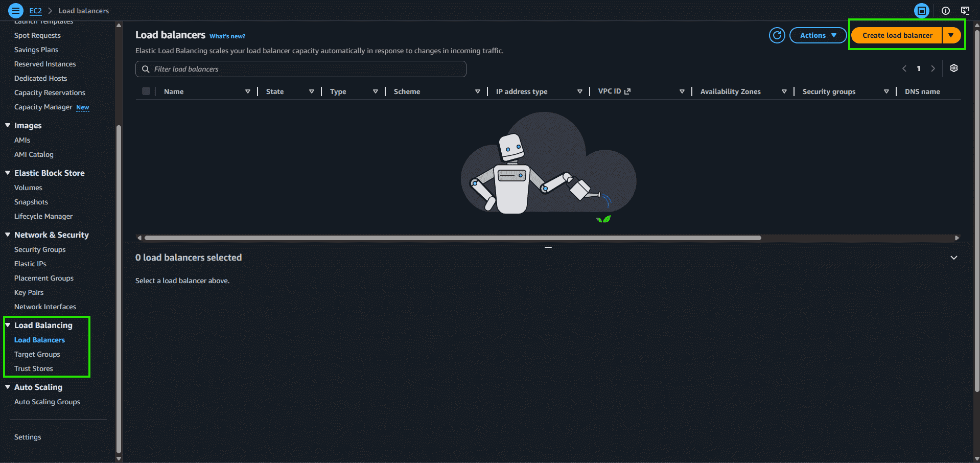Toggle the select-all load balancers checkbox
The width and height of the screenshot is (980, 463).
point(146,91)
